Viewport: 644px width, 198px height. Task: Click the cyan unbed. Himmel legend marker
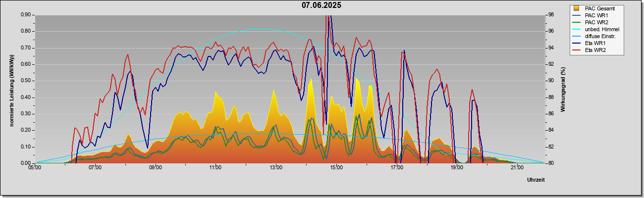coord(577,29)
